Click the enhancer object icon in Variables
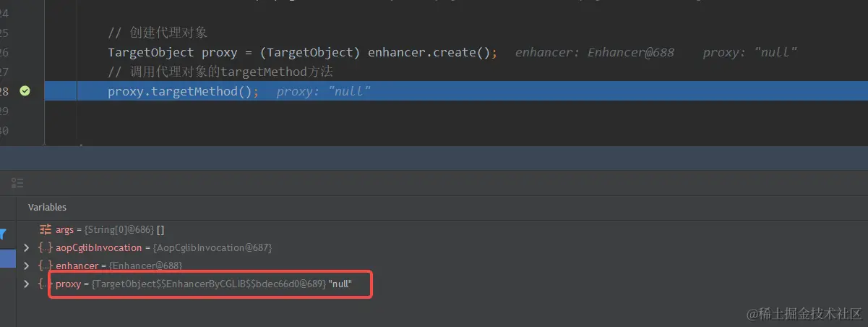Viewport: 868px width, 327px height. (46, 266)
